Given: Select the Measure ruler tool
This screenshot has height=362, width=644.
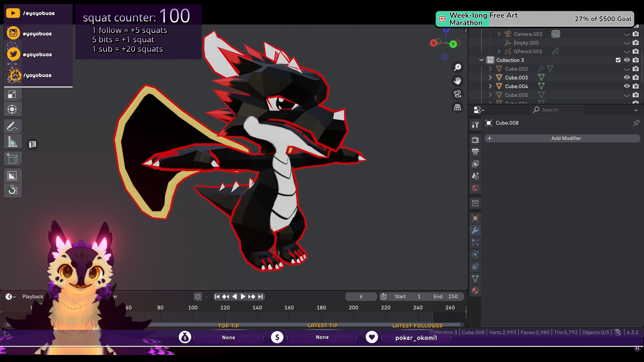Looking at the screenshot, I should pos(12,142).
